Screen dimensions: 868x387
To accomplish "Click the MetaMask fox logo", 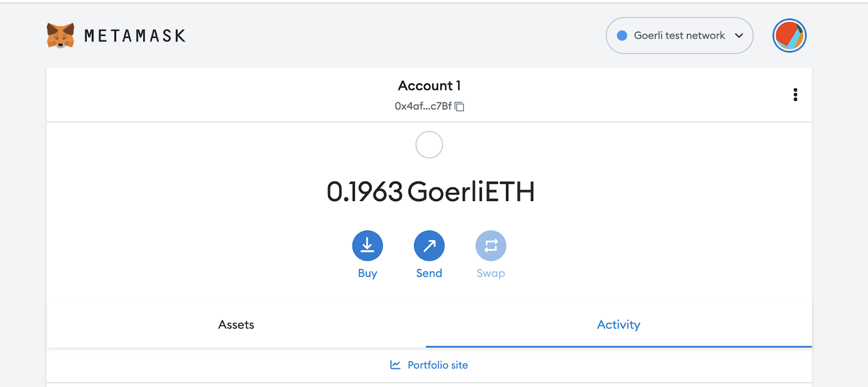I will (60, 36).
